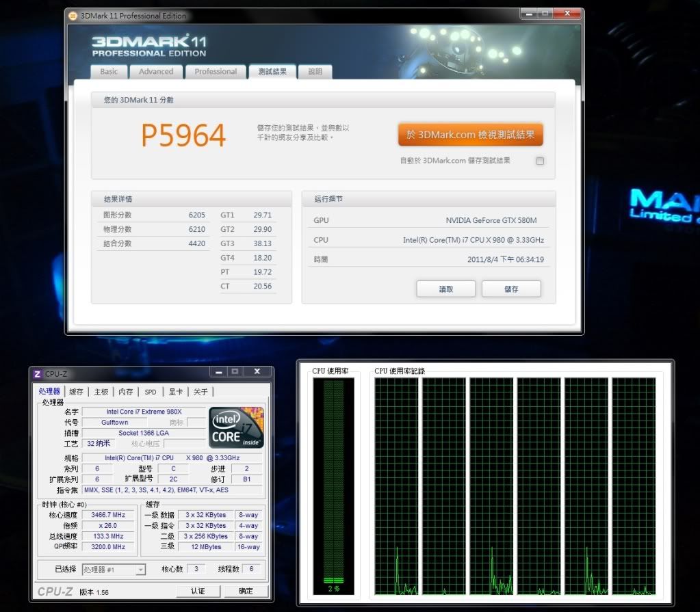Click the CPU-Z 规格 specification field

172,458
